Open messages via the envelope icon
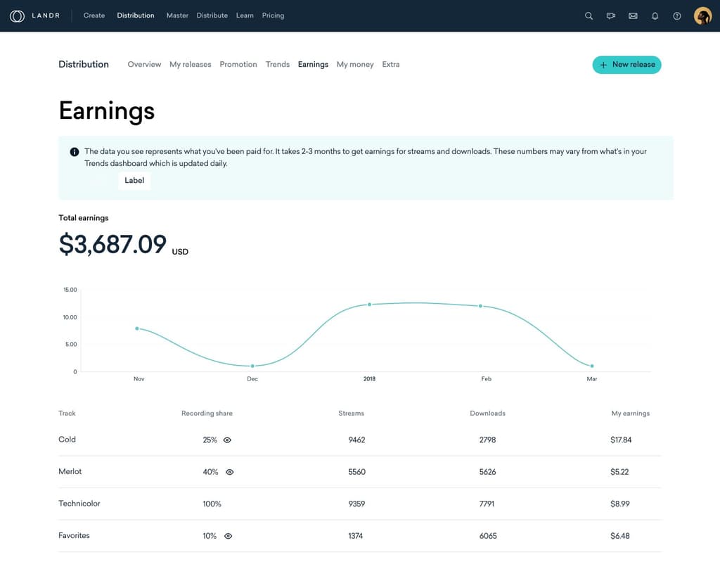This screenshot has height=588, width=720. click(633, 15)
